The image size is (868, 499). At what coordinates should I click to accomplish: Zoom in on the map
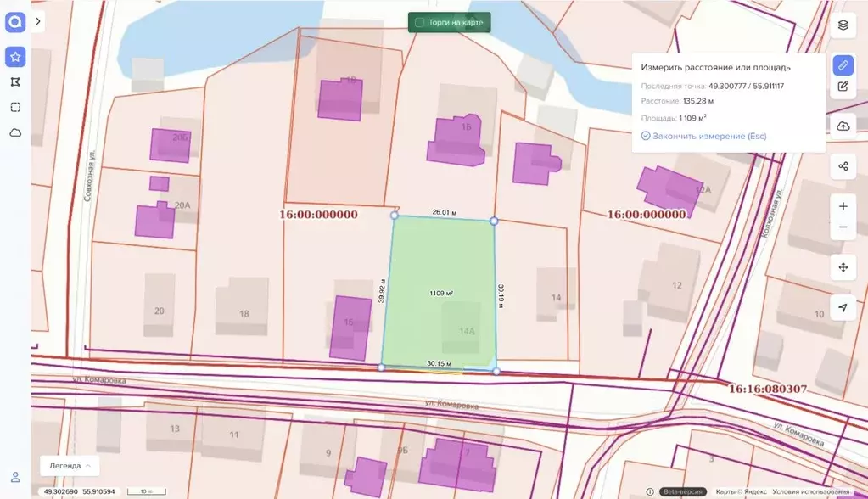tap(843, 206)
